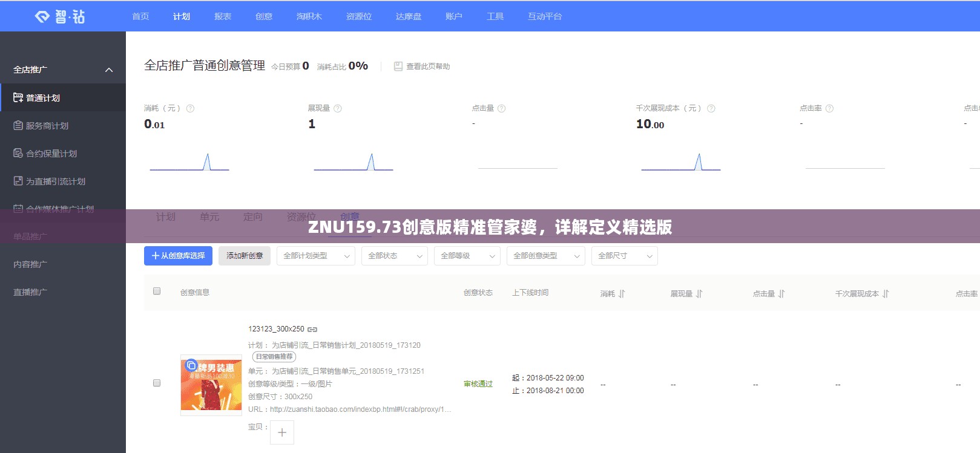Go to 首页 in top navigation
The height and width of the screenshot is (453, 980).
pyautogui.click(x=140, y=16)
